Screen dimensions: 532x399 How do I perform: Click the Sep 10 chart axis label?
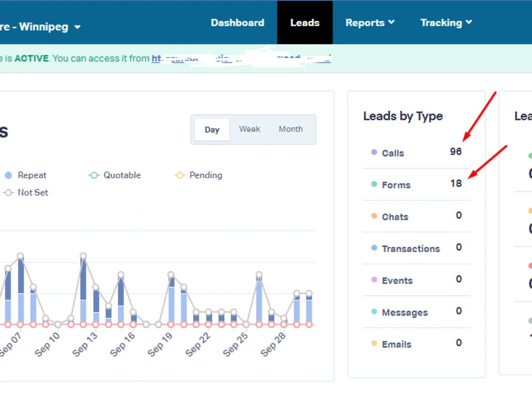click(47, 344)
